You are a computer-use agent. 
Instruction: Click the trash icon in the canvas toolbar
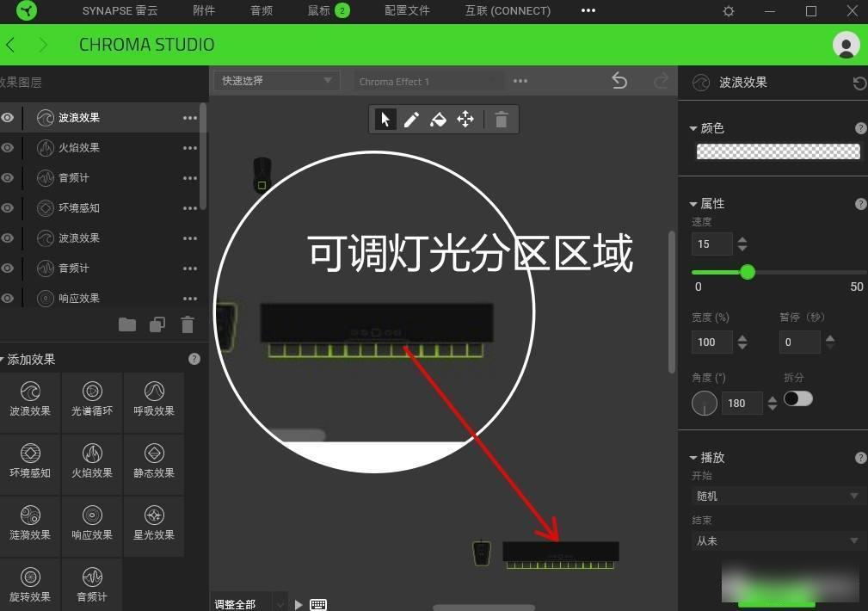pos(502,120)
